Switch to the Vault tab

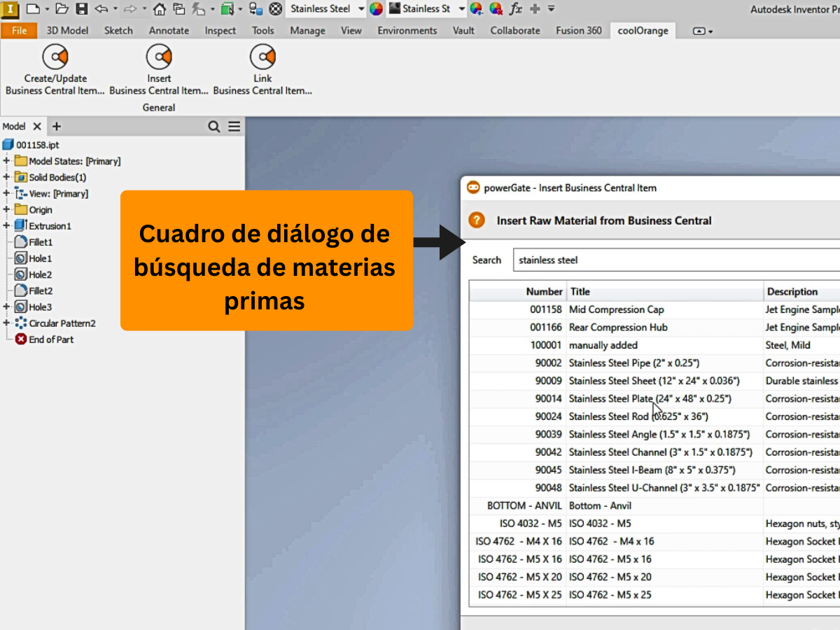pyautogui.click(x=463, y=31)
